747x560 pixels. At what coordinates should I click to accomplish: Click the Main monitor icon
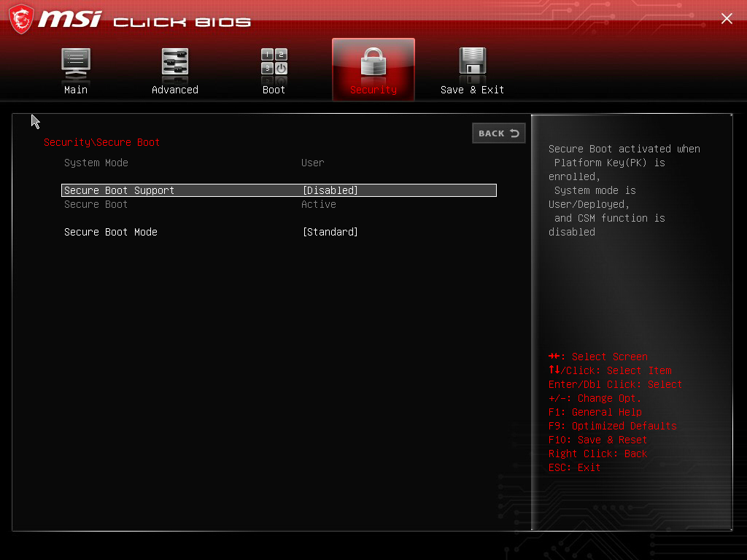coord(76,63)
